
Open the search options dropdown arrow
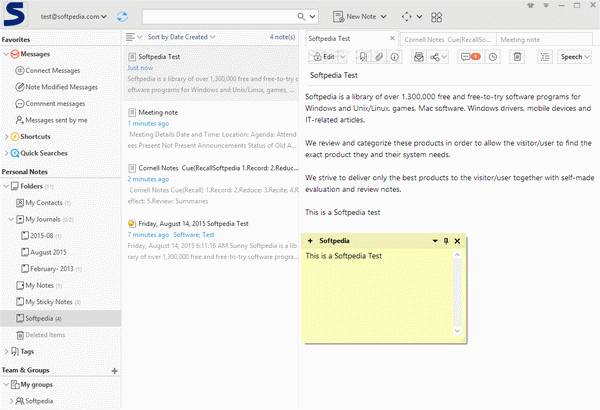click(313, 16)
